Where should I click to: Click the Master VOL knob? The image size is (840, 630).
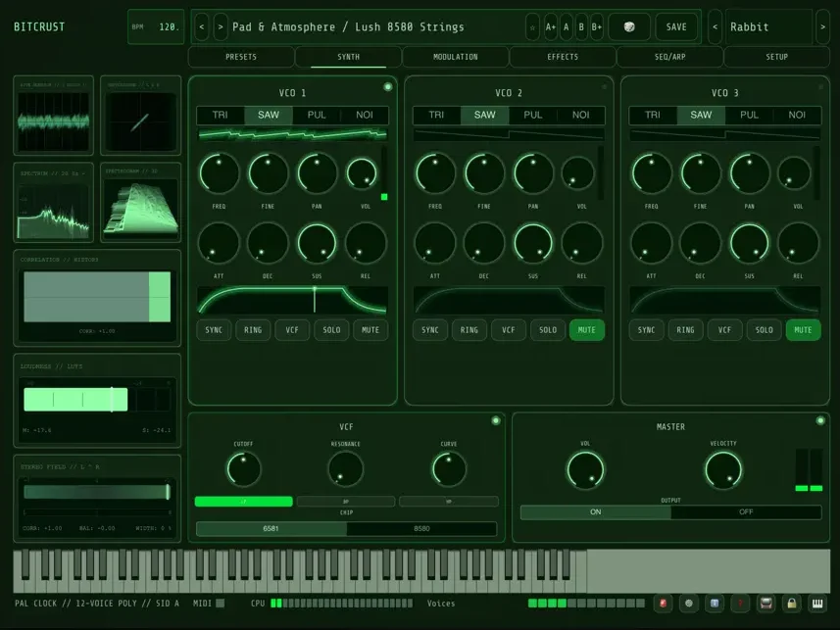click(x=585, y=470)
